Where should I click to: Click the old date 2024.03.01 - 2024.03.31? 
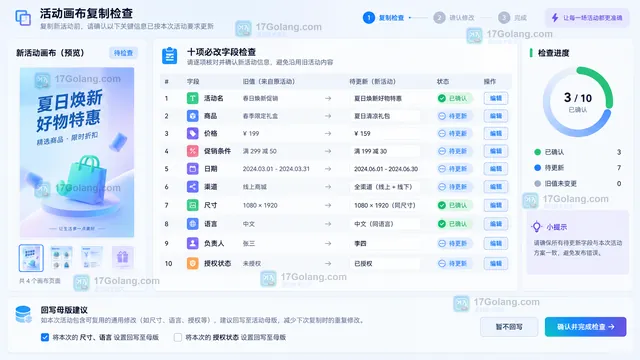click(276, 169)
